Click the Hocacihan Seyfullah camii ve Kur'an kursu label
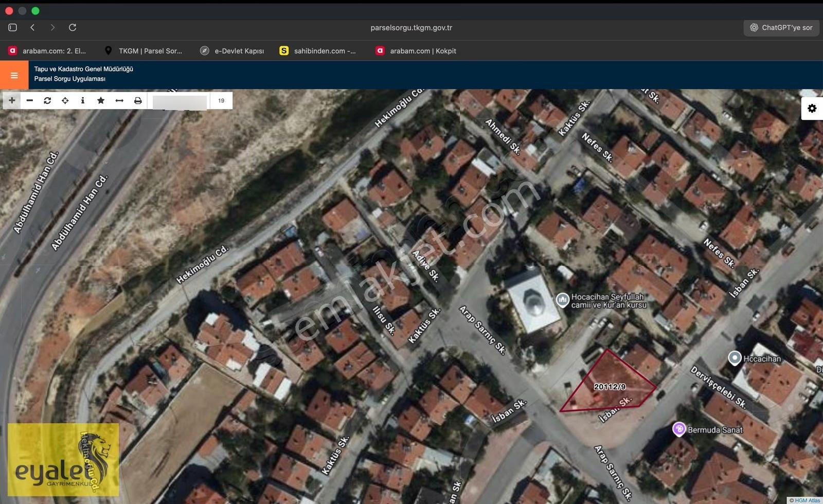This screenshot has height=504, width=823. coord(609,301)
